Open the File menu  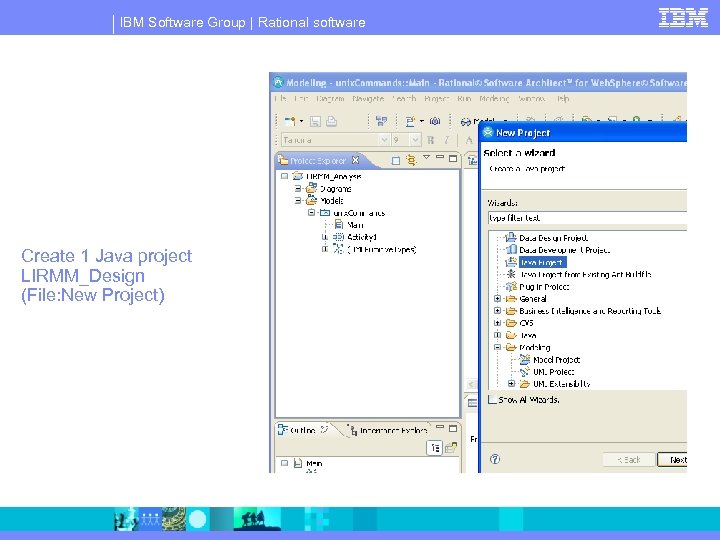click(x=281, y=98)
